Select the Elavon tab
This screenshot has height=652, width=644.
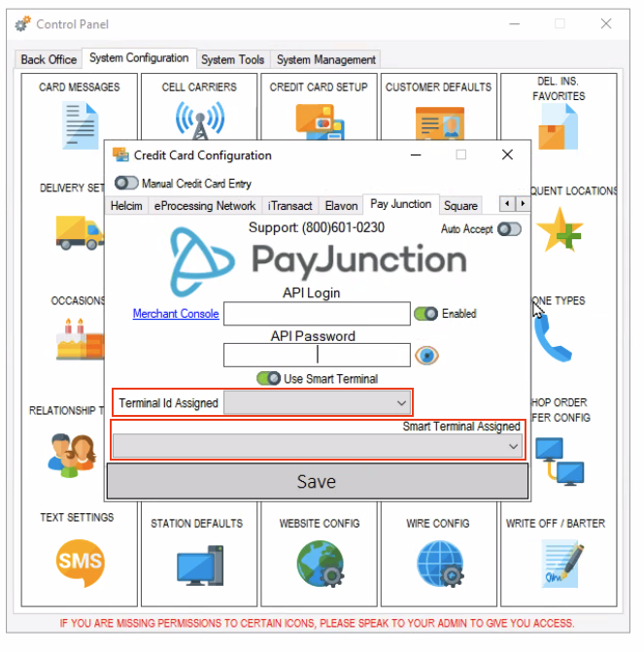coord(341,205)
